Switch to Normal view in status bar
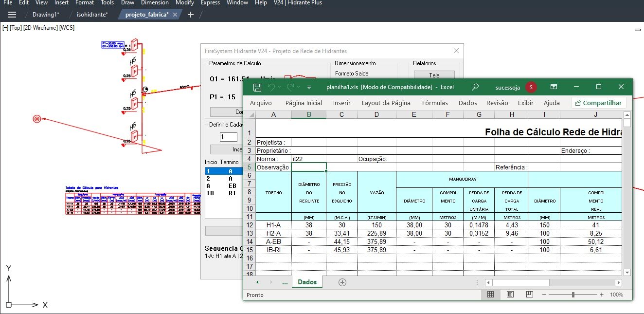The width and height of the screenshot is (644, 314). tap(490, 295)
